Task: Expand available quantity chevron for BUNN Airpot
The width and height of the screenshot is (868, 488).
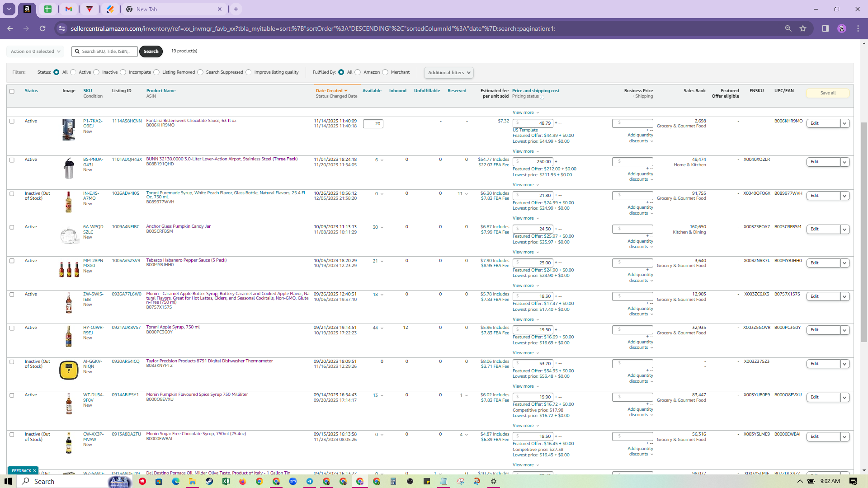Action: click(382, 160)
